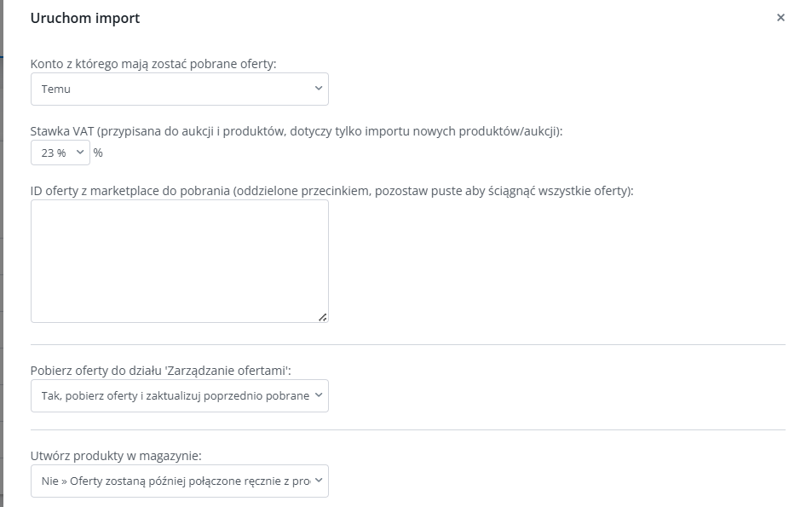The width and height of the screenshot is (812, 507).
Task: Focus the marketplace offer ID text area
Action: coord(179,260)
